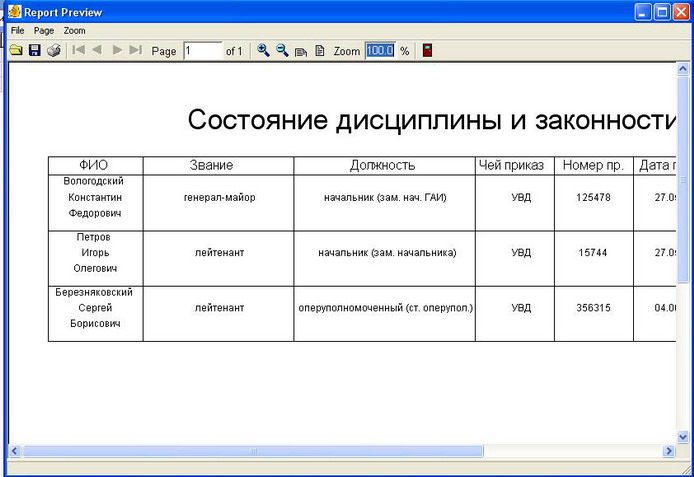Open the Page menu
Image resolution: width=694 pixels, height=477 pixels.
click(44, 31)
